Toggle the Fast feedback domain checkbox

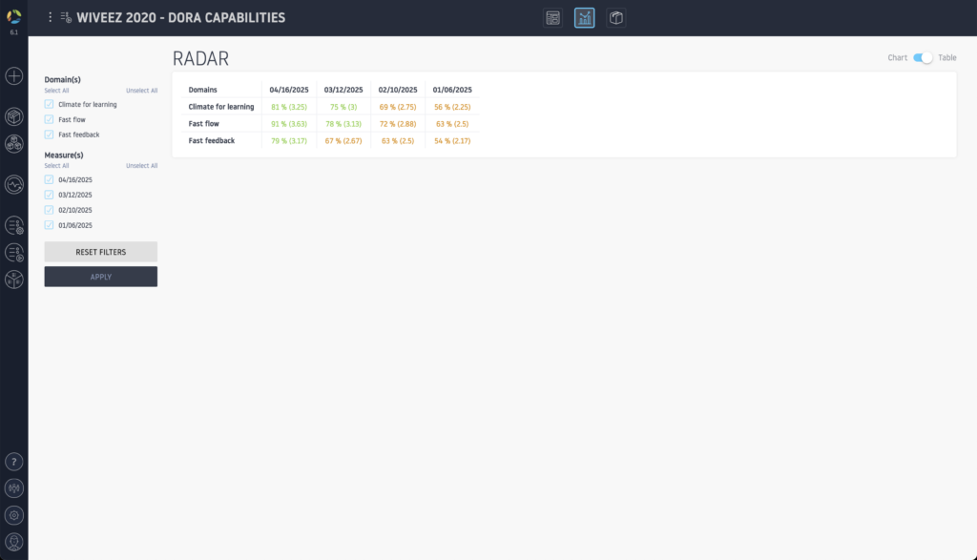pyautogui.click(x=49, y=135)
